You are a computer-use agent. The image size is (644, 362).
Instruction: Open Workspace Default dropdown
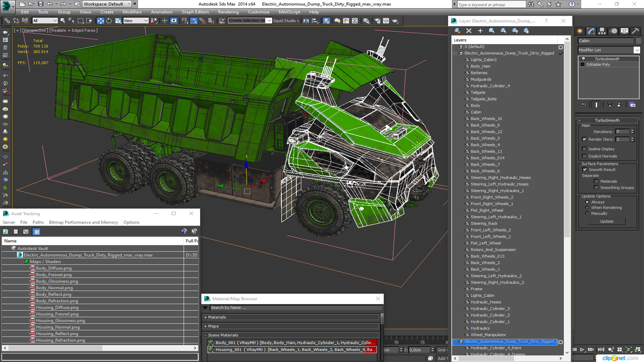pos(107,4)
